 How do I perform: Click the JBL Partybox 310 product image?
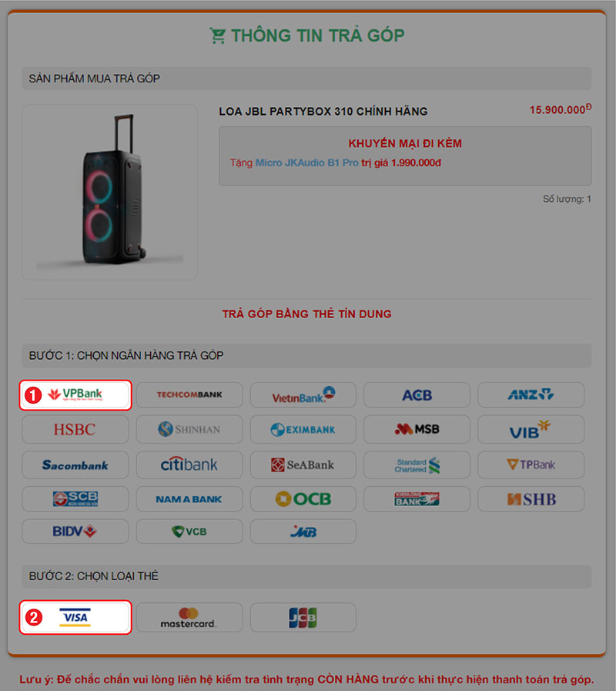109,192
